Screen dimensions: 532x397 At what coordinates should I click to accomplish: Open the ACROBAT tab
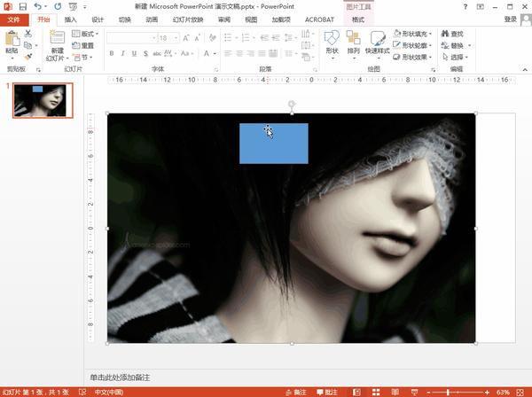(319, 19)
